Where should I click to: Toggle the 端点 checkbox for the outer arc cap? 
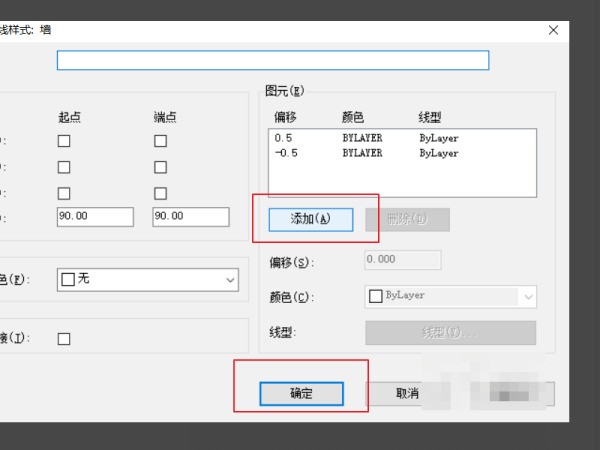(x=160, y=167)
